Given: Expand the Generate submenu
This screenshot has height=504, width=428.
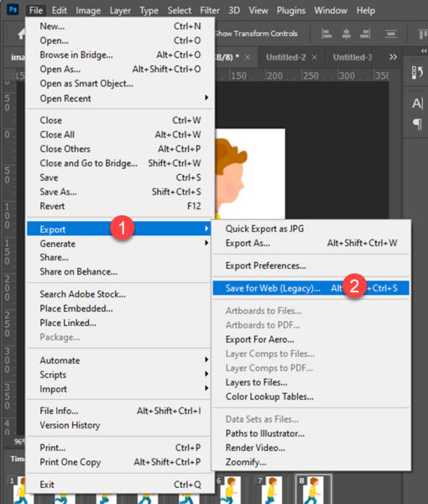Looking at the screenshot, I should point(119,244).
